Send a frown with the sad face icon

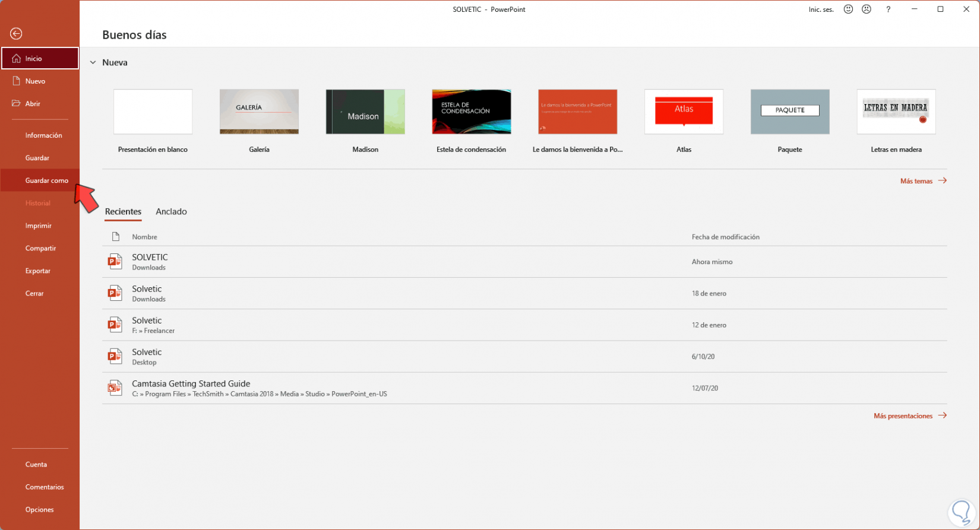pyautogui.click(x=867, y=9)
